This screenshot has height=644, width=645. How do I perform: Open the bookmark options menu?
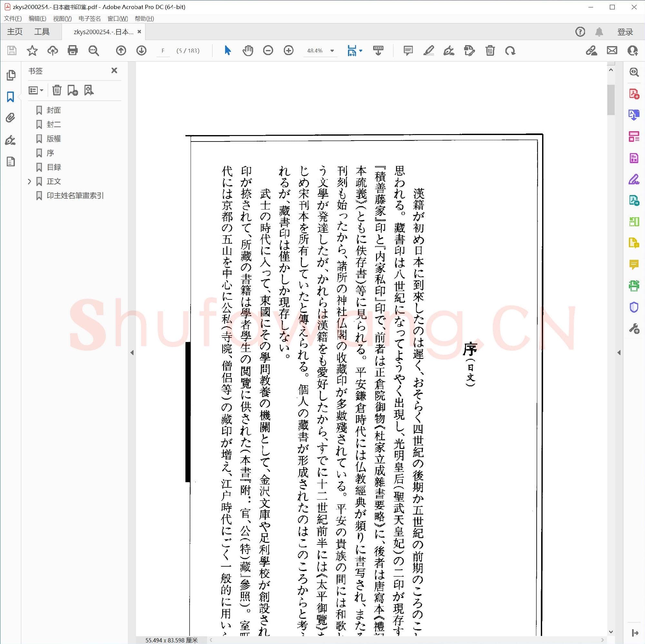tap(36, 90)
